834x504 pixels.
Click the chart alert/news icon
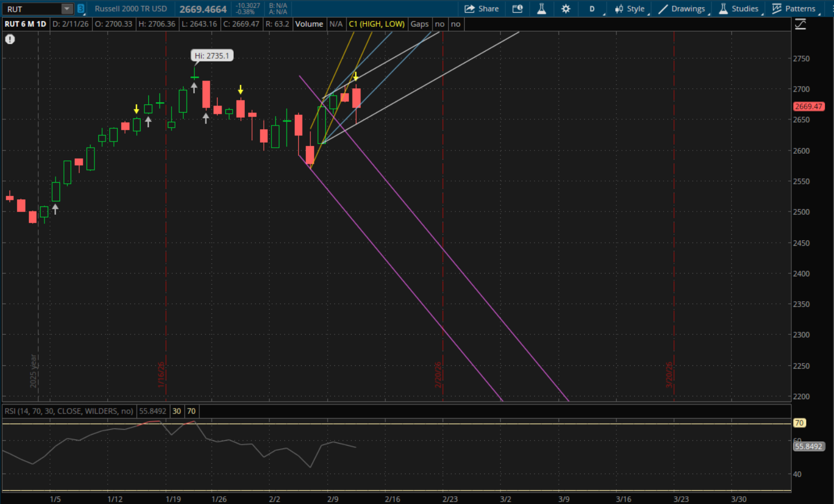[x=518, y=9]
